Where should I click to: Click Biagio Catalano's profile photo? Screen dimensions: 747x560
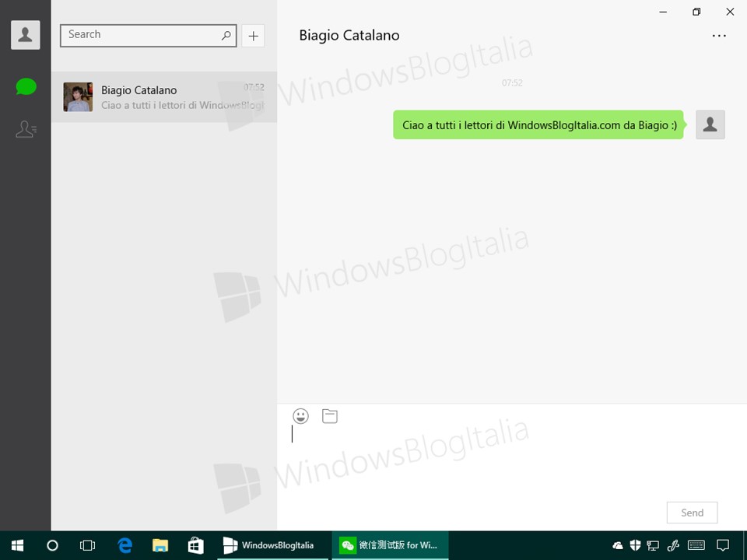(78, 96)
